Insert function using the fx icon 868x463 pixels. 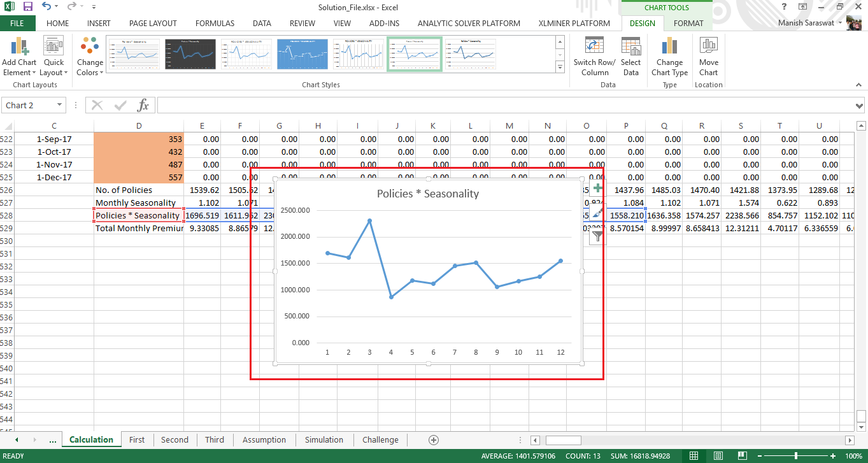click(x=143, y=105)
